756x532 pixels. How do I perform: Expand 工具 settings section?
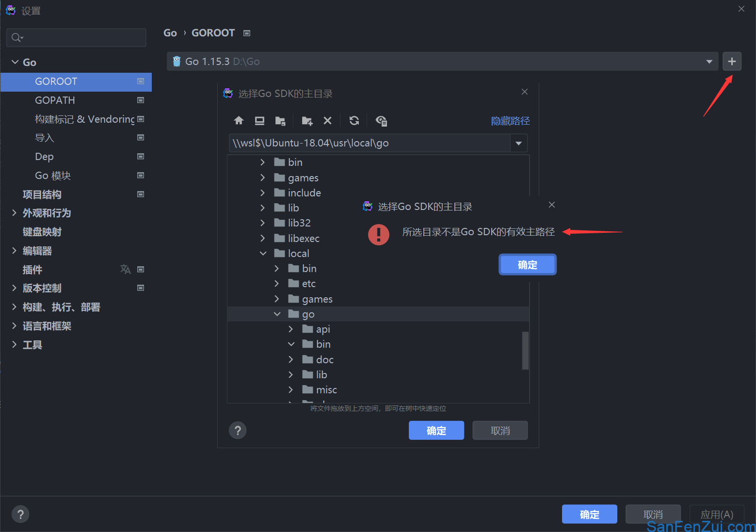coord(14,345)
